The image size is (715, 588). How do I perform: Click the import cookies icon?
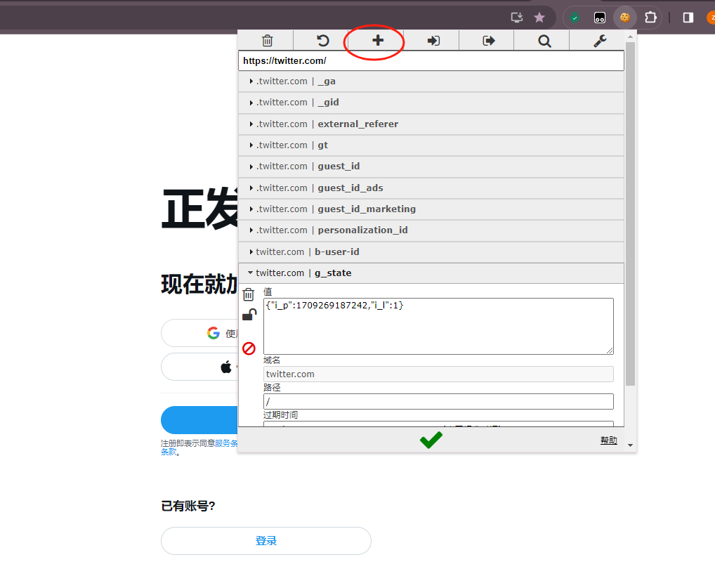pyautogui.click(x=433, y=41)
